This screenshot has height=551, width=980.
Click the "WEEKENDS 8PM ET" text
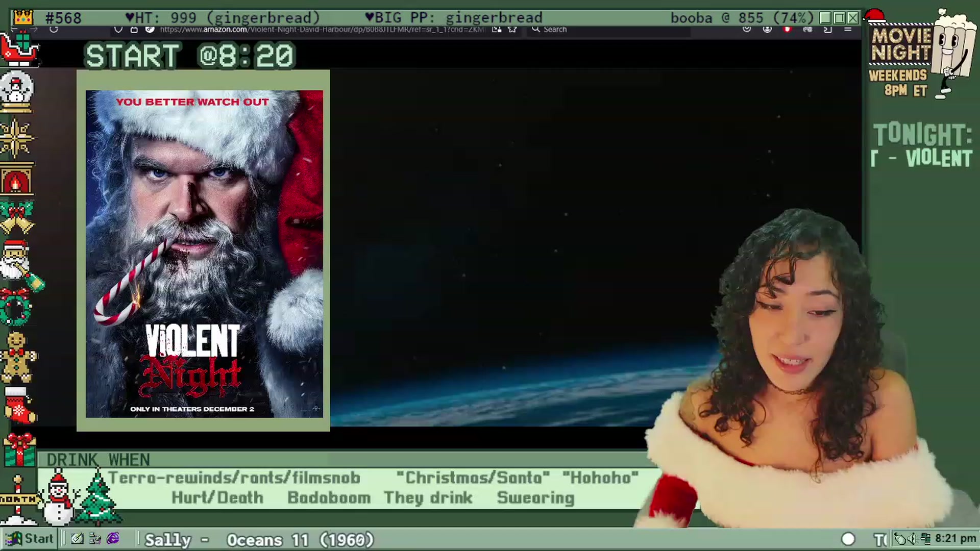(898, 83)
